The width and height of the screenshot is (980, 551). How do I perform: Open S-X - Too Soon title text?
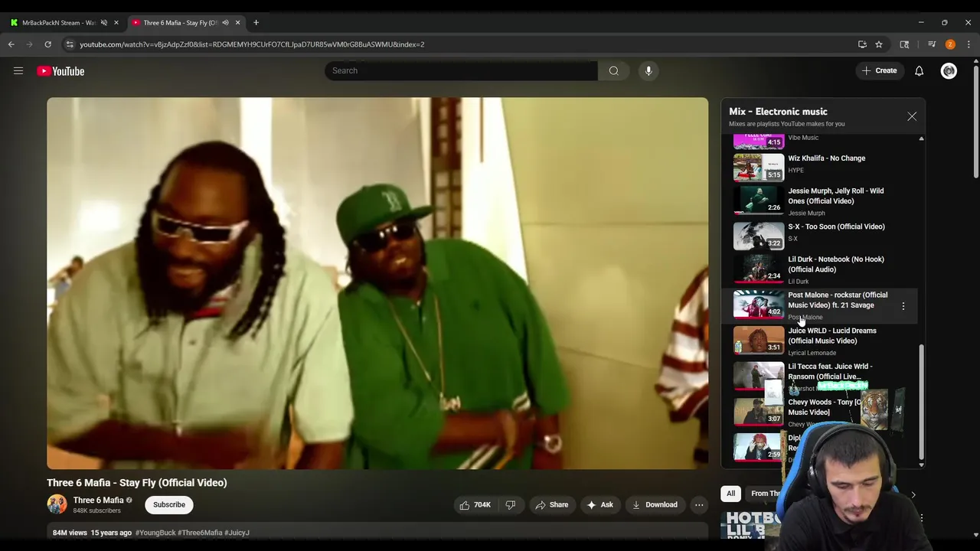[x=836, y=227]
